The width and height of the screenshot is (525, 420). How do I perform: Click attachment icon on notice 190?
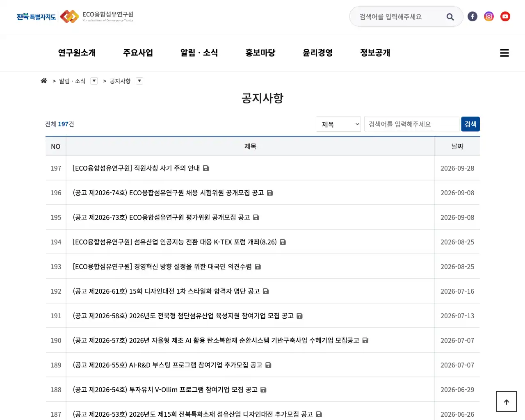(x=365, y=340)
